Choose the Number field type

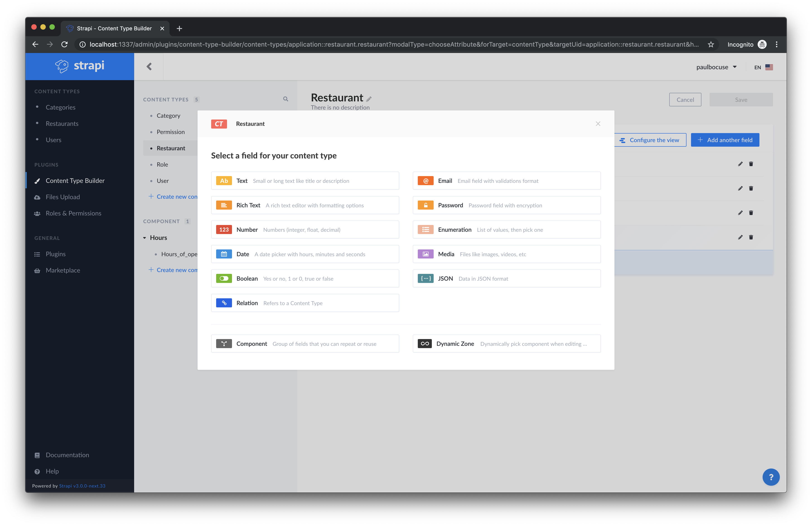click(305, 230)
